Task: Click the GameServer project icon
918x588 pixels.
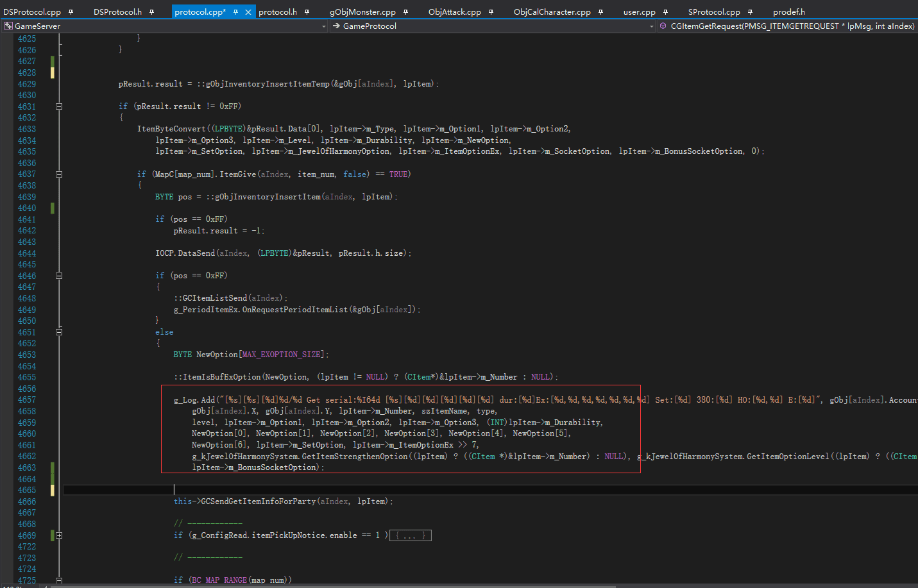Action: point(8,26)
